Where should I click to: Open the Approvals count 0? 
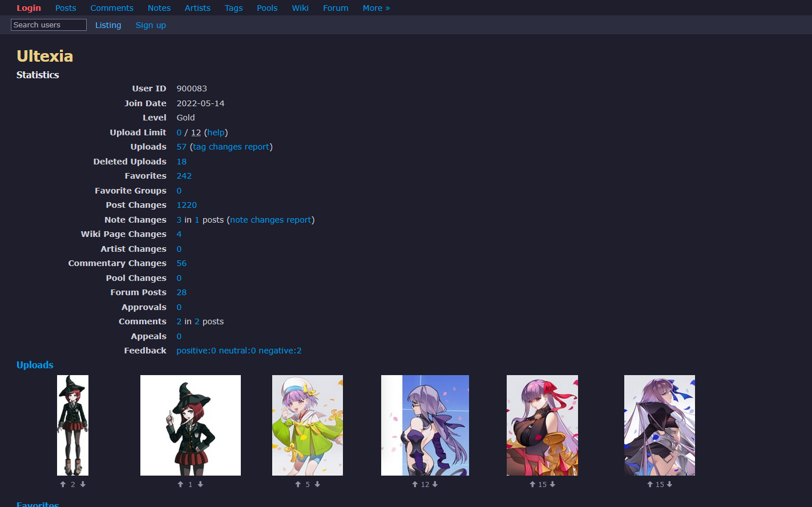pyautogui.click(x=179, y=307)
